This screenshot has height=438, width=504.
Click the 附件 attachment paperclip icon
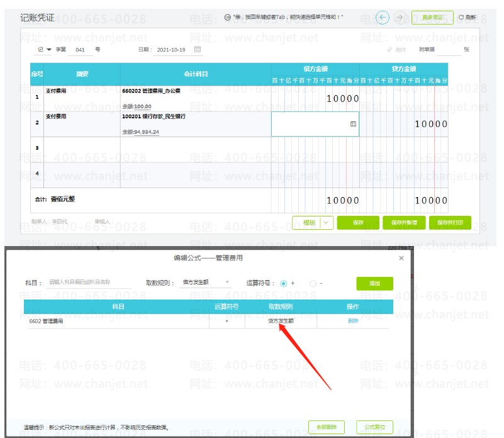click(x=389, y=50)
